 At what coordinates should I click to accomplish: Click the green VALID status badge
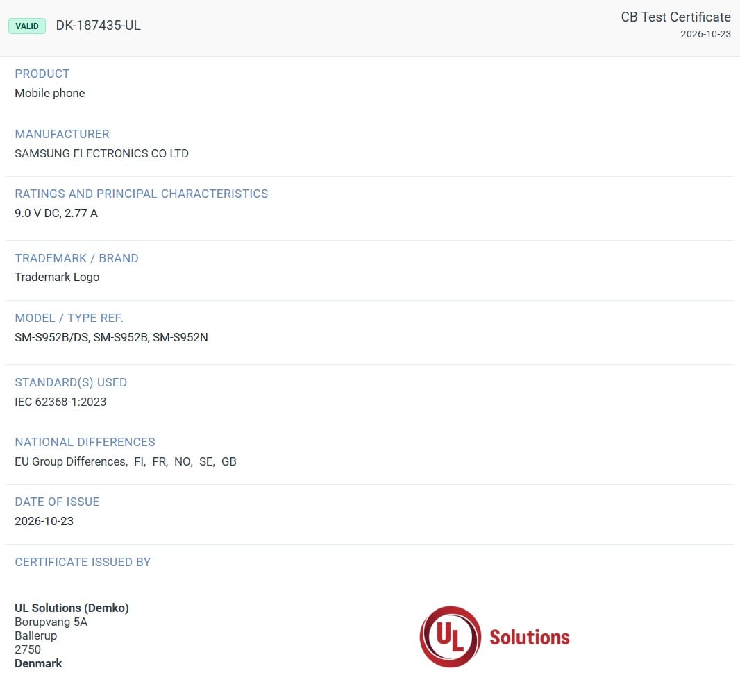coord(27,26)
